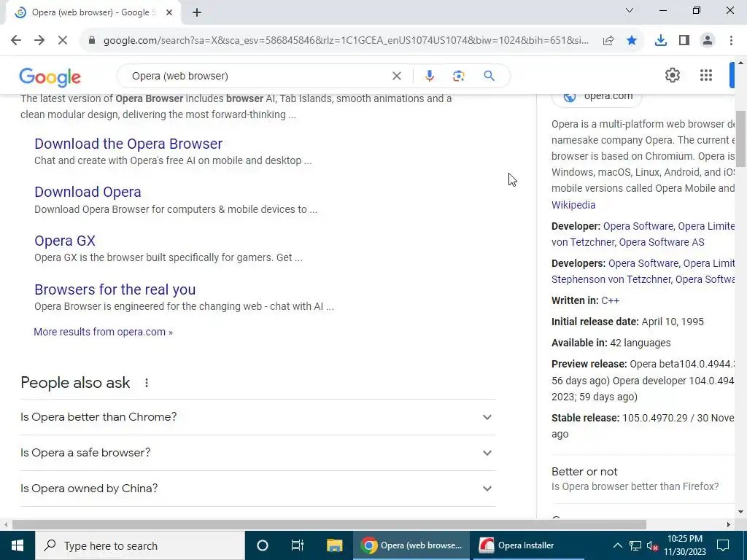Open opera.com chip in knowledge panel
747x560 pixels.
pos(597,97)
